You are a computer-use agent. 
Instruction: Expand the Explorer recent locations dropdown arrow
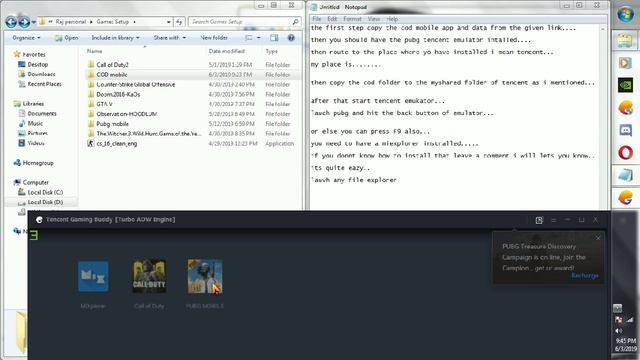tap(33, 22)
